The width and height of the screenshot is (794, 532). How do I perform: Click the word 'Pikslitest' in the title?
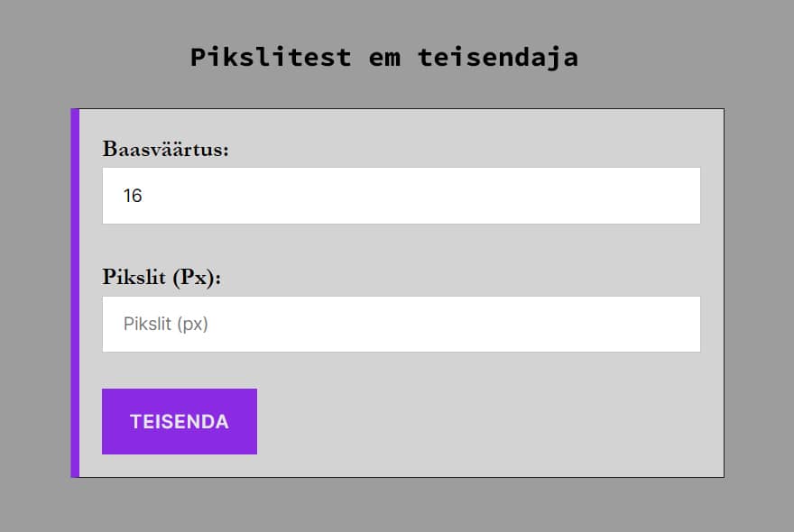270,58
